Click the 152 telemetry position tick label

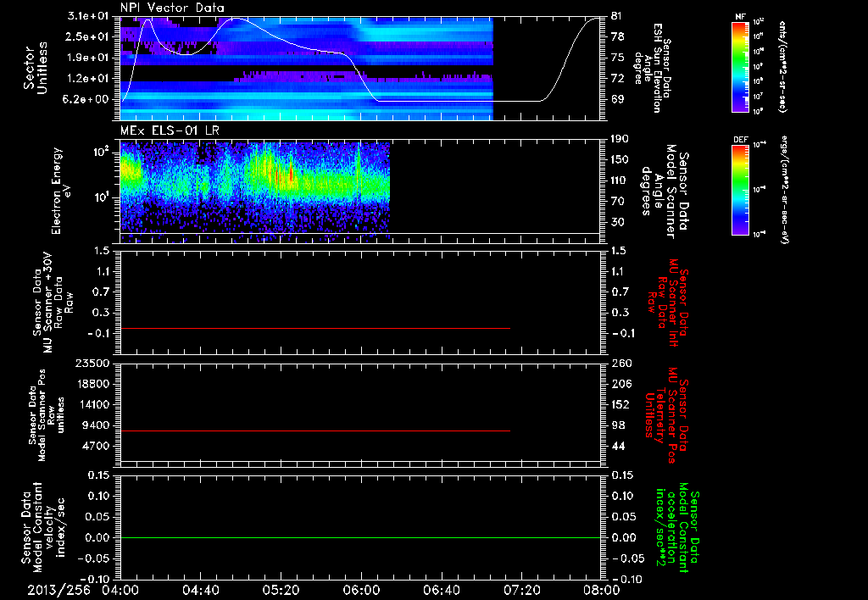(x=620, y=404)
